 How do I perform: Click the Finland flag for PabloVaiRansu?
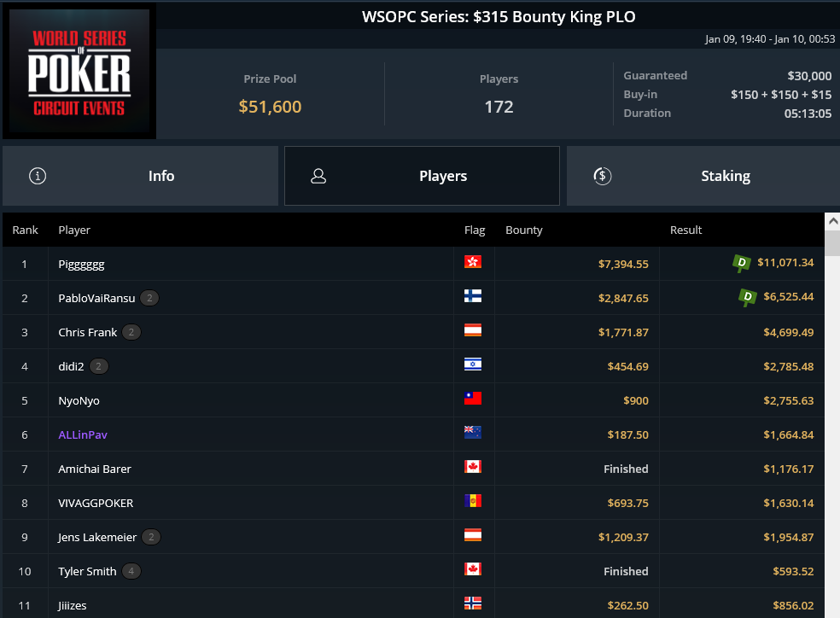pyautogui.click(x=473, y=296)
